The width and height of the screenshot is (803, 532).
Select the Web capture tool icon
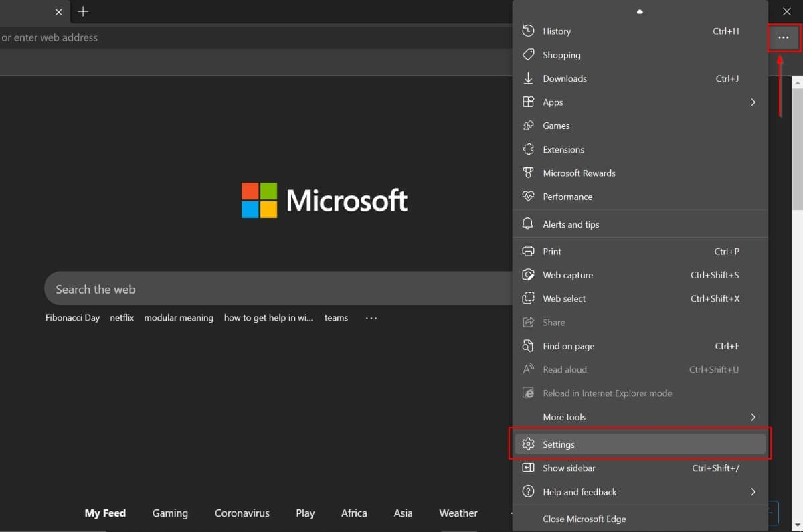point(528,274)
